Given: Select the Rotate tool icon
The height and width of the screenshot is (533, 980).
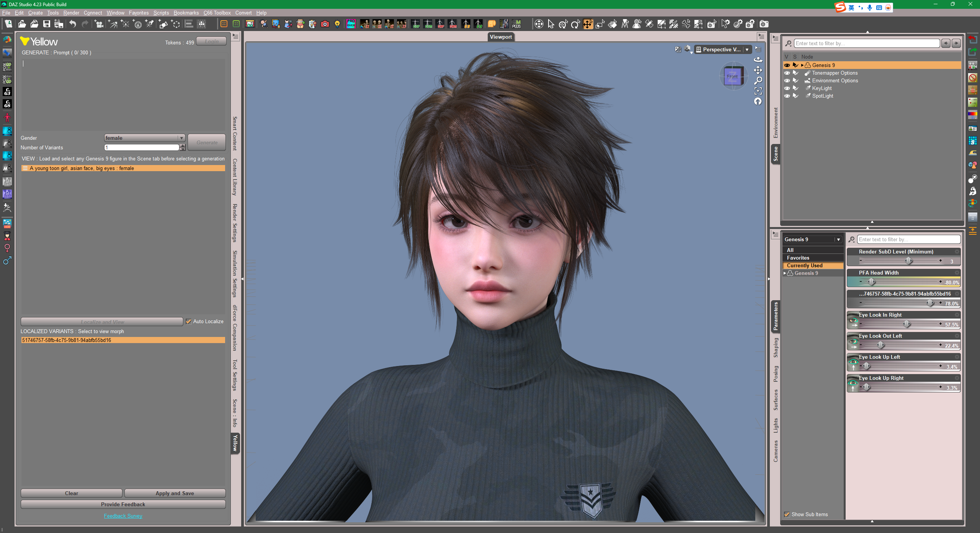Looking at the screenshot, I should 575,24.
